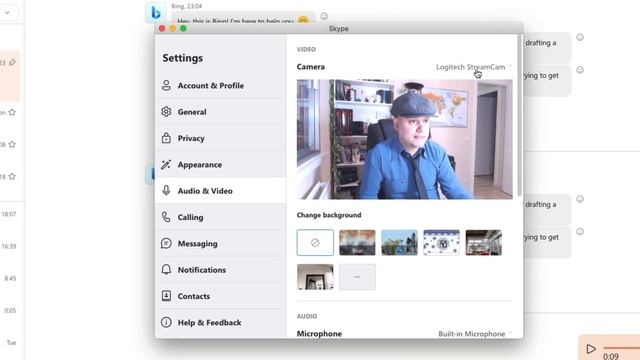The width and height of the screenshot is (640, 360).
Task: Close the Skype settings window
Action: (x=162, y=28)
